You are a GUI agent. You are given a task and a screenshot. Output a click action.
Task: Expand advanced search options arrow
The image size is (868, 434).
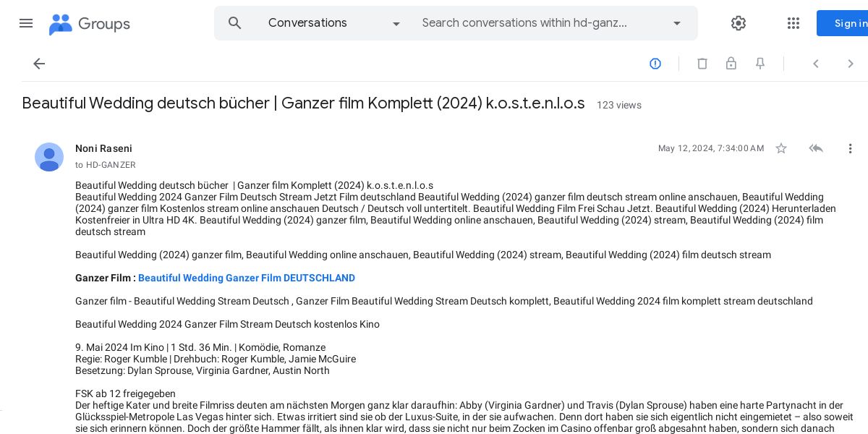tap(677, 23)
